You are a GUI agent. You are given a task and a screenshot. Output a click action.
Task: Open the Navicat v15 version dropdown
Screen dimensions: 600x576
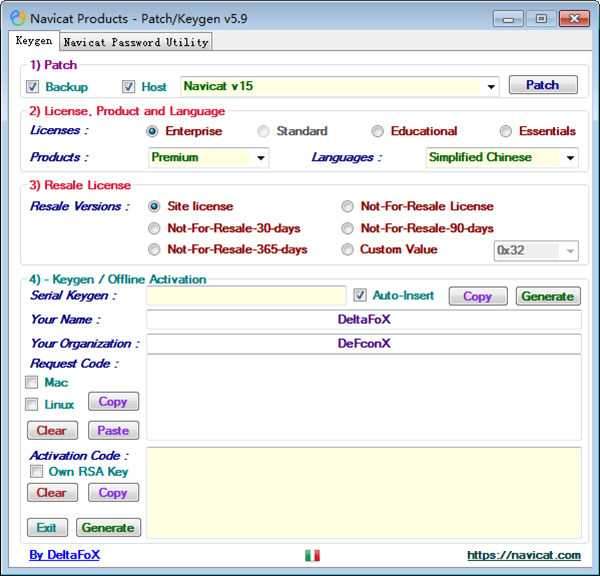[x=490, y=87]
